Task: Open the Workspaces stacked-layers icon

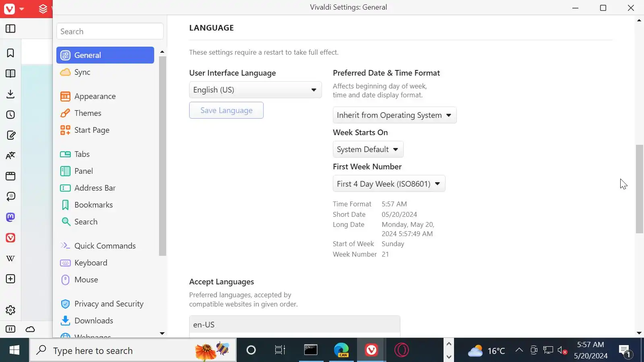Action: click(x=43, y=9)
